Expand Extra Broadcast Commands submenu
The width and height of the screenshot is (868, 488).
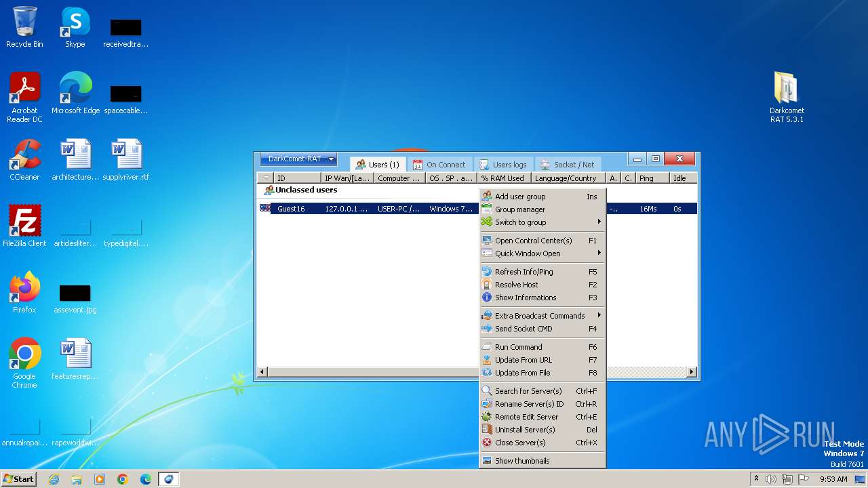point(542,316)
